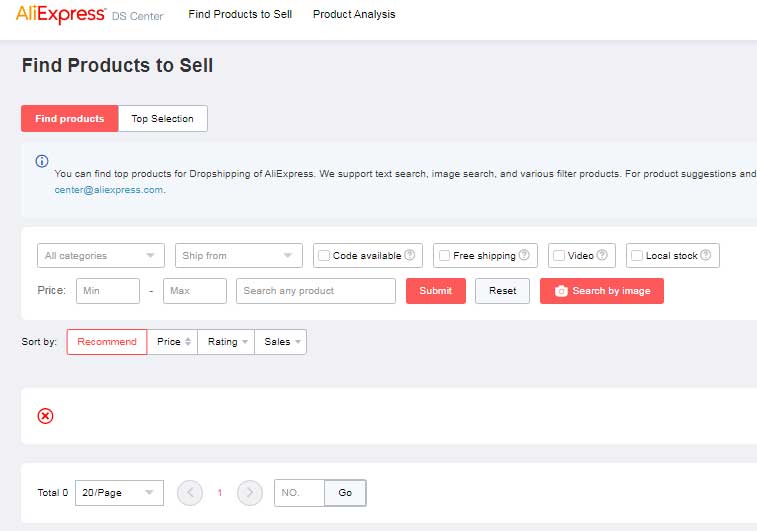Expand the Ship from dropdown
The width and height of the screenshot is (757, 531).
pyautogui.click(x=238, y=255)
